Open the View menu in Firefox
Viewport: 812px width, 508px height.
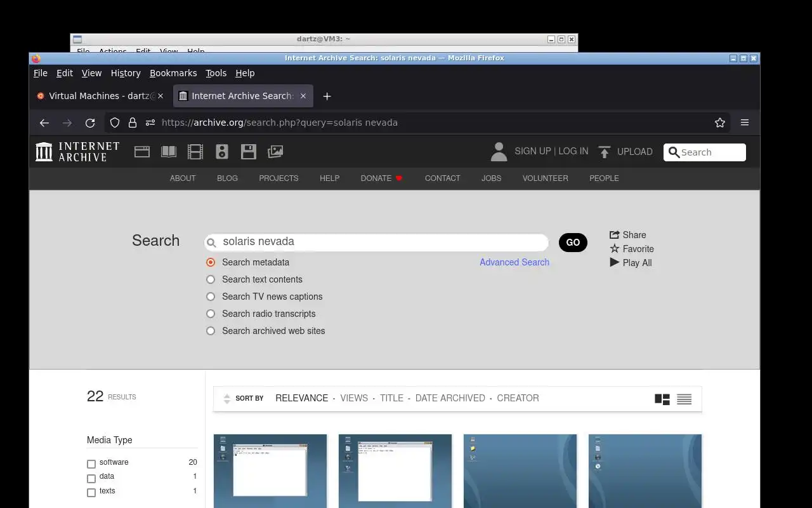click(91, 73)
